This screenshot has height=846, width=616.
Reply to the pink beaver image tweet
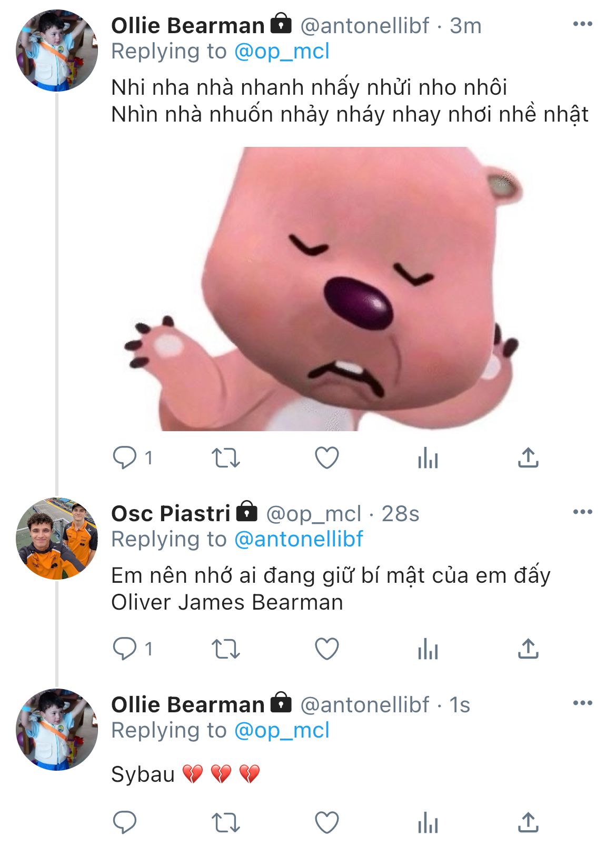click(125, 457)
